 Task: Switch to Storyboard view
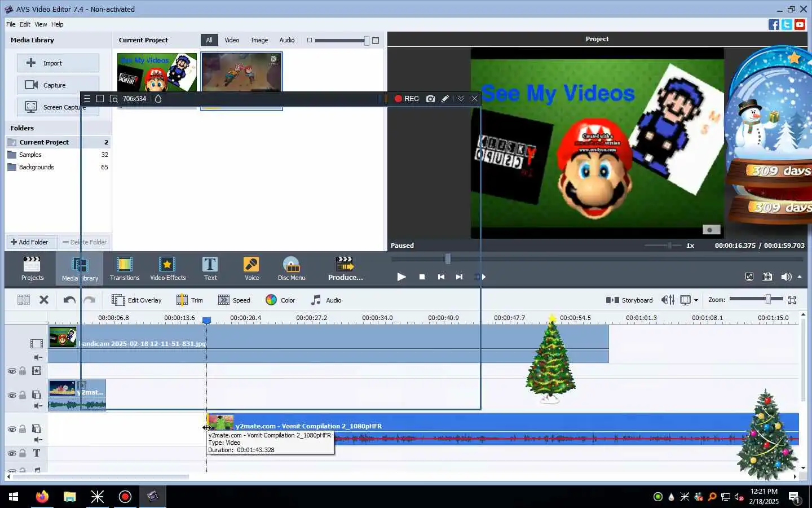629,300
